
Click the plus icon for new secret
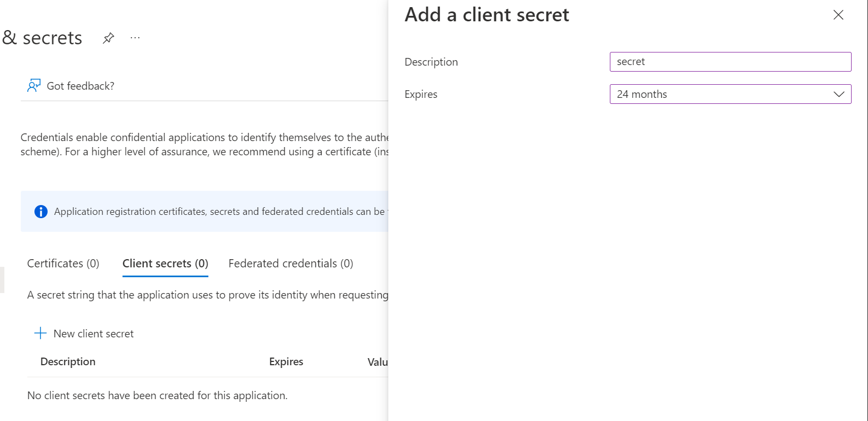(x=40, y=333)
